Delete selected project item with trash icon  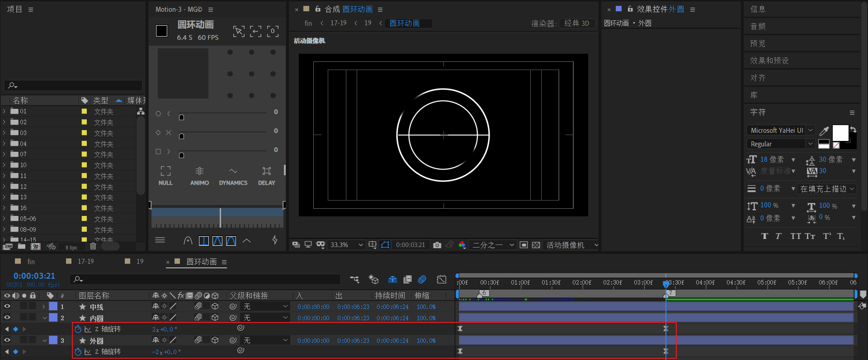[93, 246]
